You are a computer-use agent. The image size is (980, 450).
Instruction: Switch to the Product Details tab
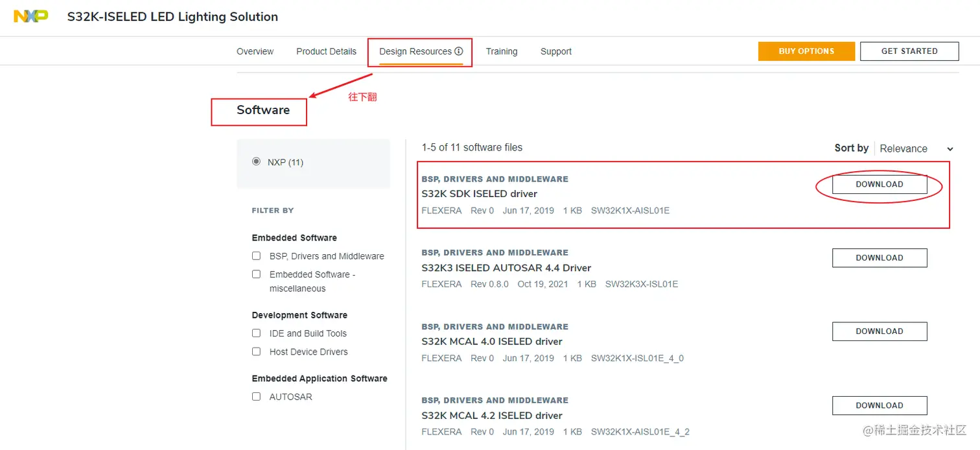(x=326, y=51)
